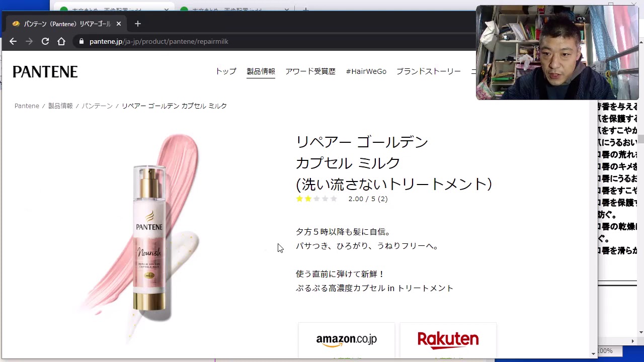Go to the browser home page
Viewport: 644px width, 362px height.
click(61, 41)
